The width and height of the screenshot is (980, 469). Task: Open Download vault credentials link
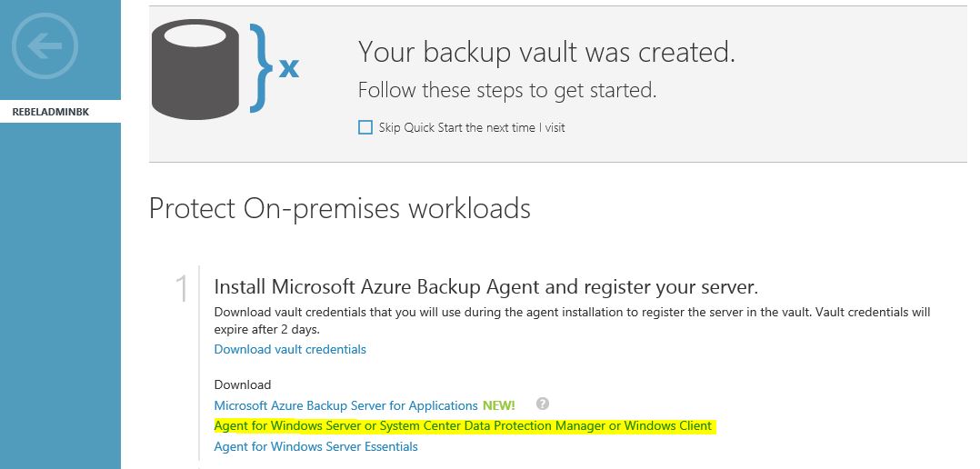pyautogui.click(x=290, y=349)
